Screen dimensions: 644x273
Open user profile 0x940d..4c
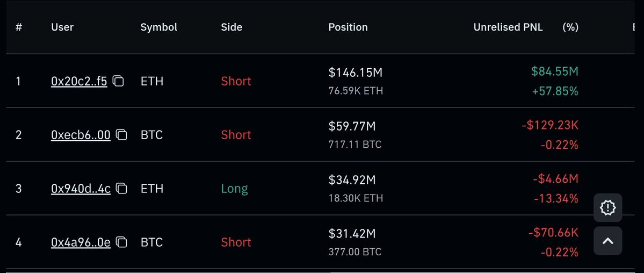click(81, 189)
